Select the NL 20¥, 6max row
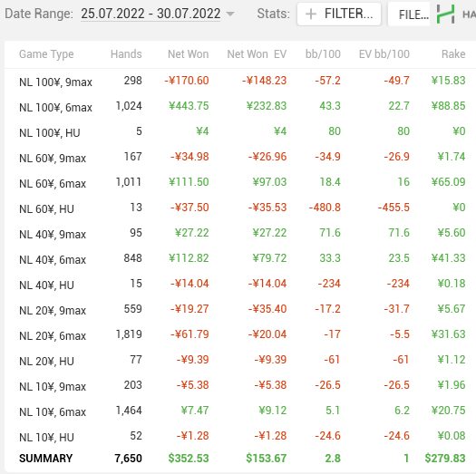 [x=240, y=335]
